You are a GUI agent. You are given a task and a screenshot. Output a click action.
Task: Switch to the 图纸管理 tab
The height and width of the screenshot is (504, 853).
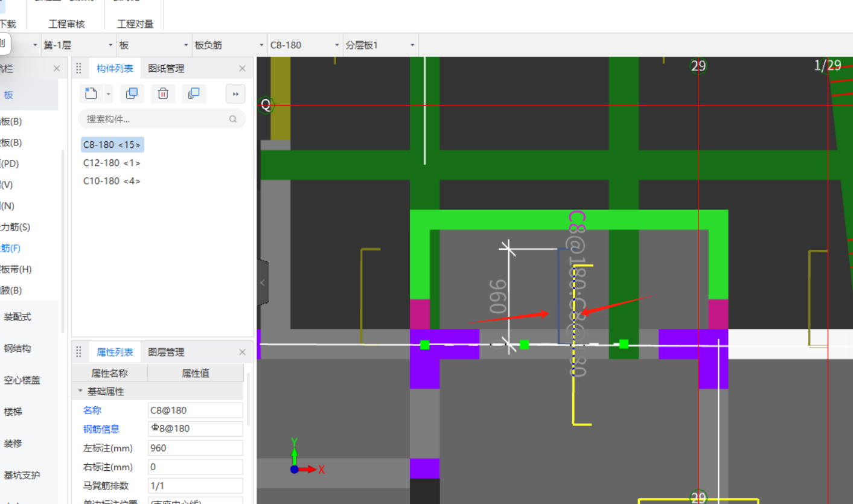coord(166,69)
